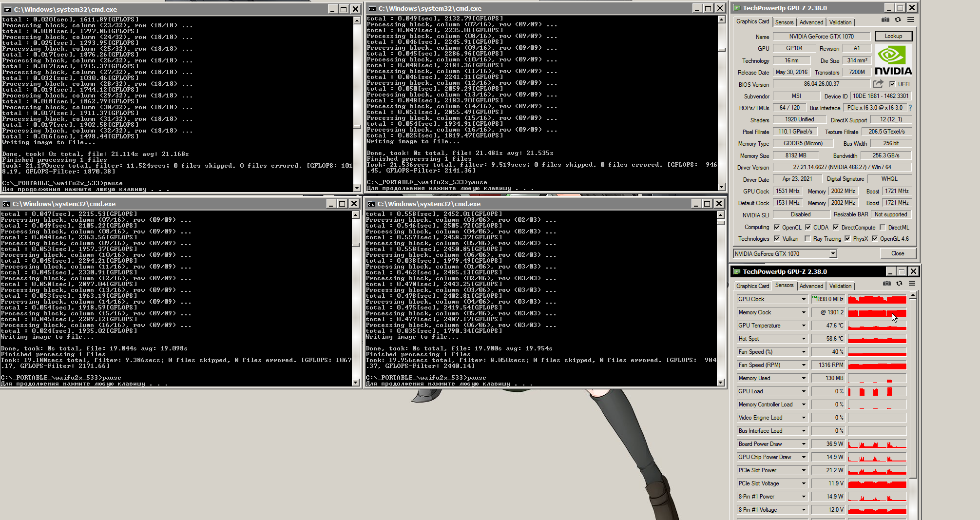This screenshot has height=520, width=980.
Task: Switch to Sensors tab in upper GPU-Z window
Action: 784,22
